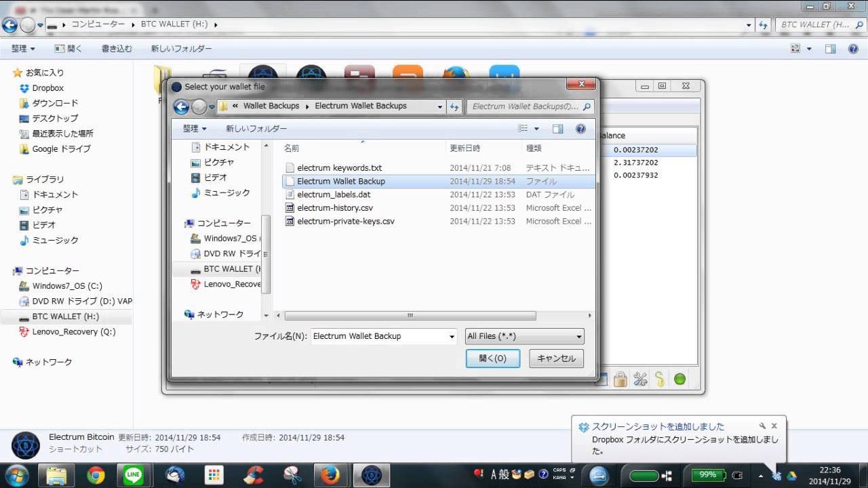Click the green network status icon in Electrum
Screen dimensions: 868x488
coord(679,379)
